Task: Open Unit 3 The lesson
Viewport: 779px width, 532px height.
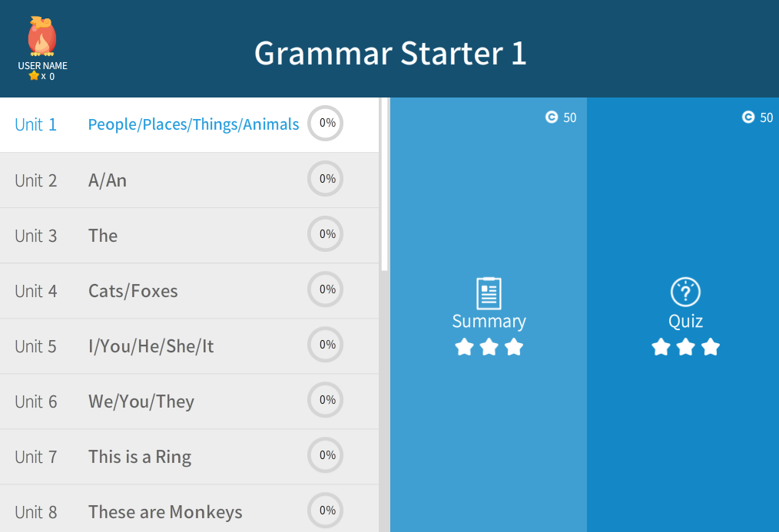Action: (103, 236)
